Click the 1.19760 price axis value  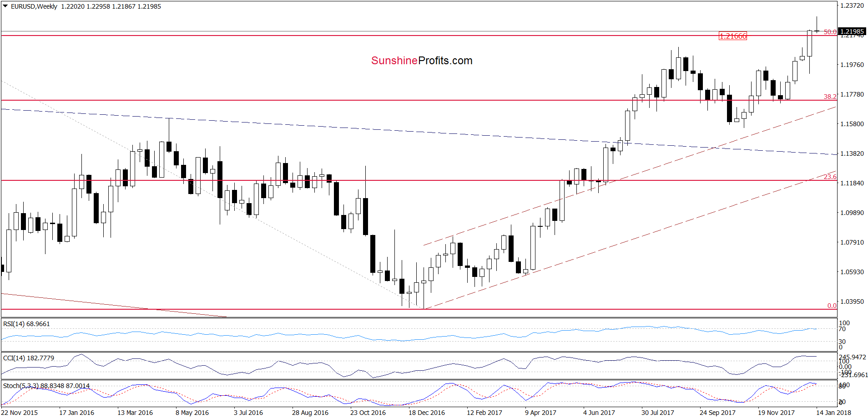click(x=852, y=65)
